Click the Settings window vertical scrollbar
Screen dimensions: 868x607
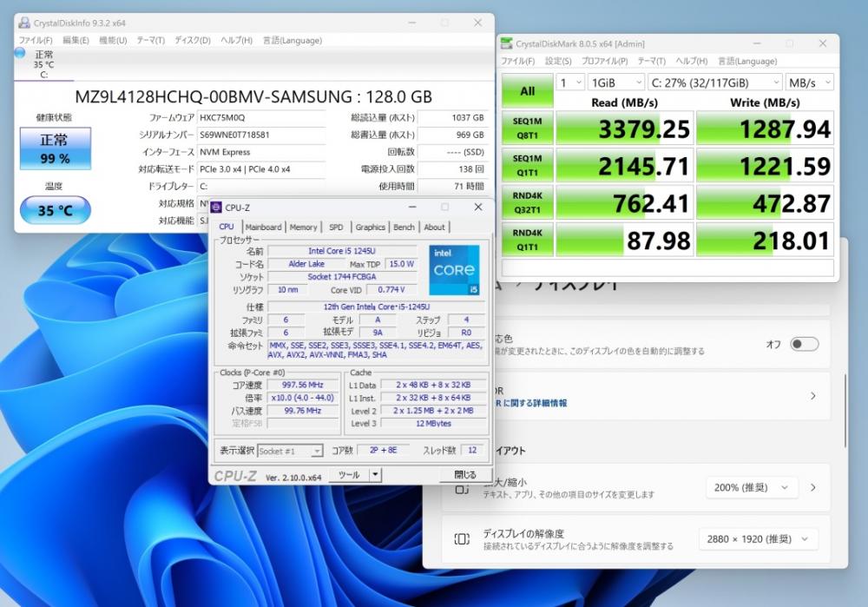click(845, 411)
